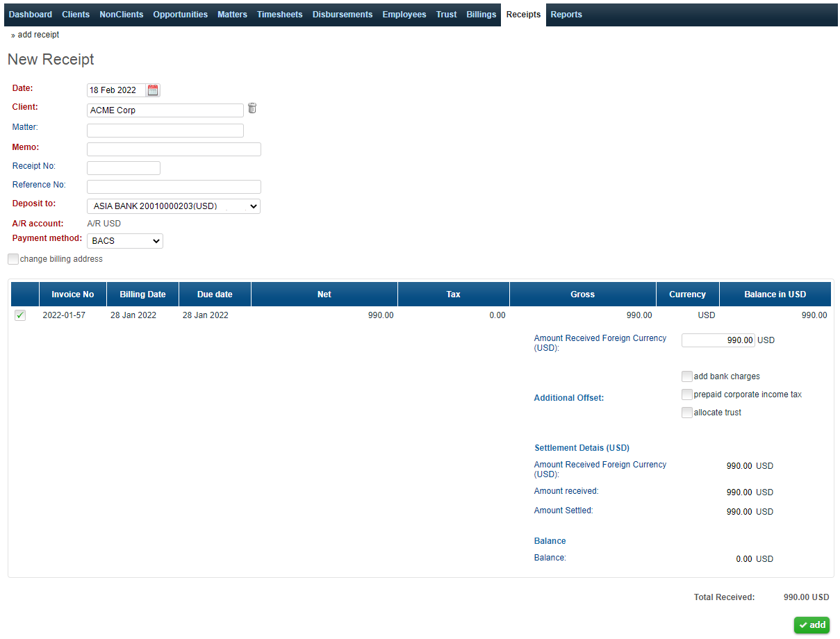Viewport: 840px width, 639px height.
Task: Toggle change billing address checkbox
Action: pos(13,259)
